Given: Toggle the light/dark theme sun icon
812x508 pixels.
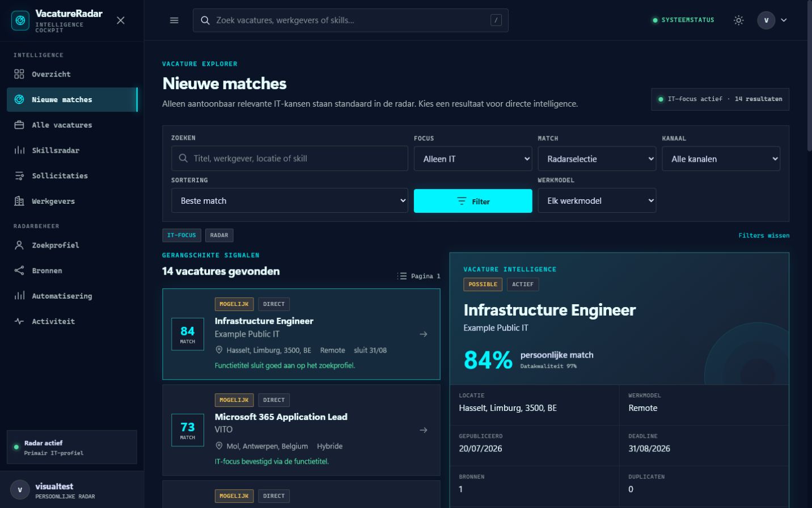Looking at the screenshot, I should 738,20.
